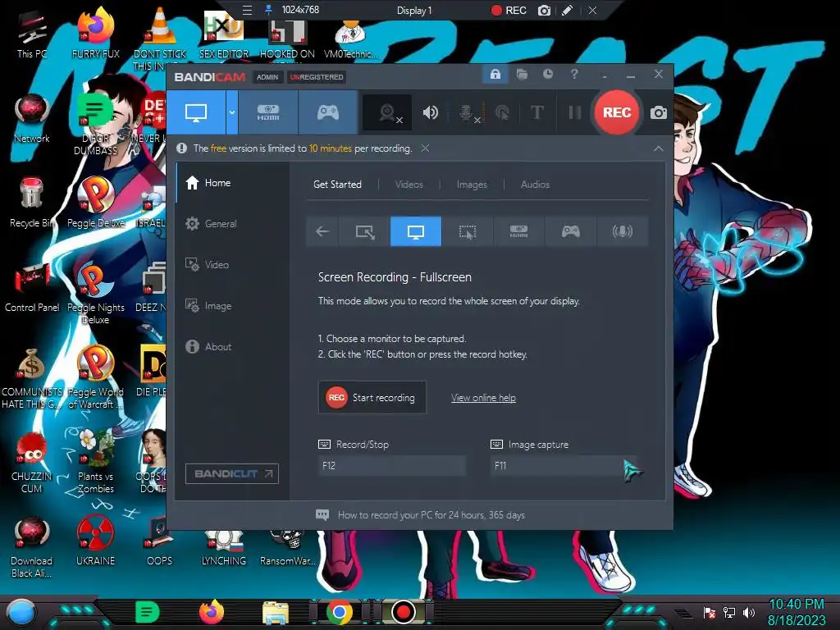
Task: Click the big red REC button
Action: [x=617, y=112]
